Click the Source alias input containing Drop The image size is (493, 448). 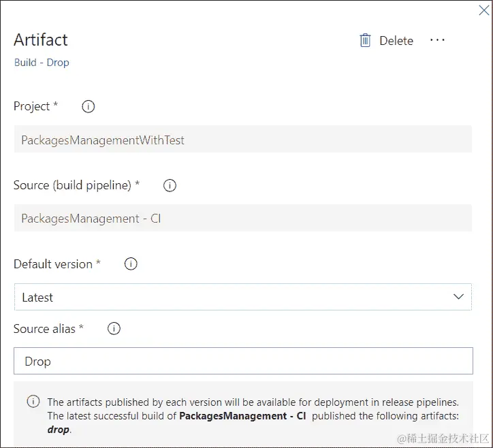pos(243,361)
